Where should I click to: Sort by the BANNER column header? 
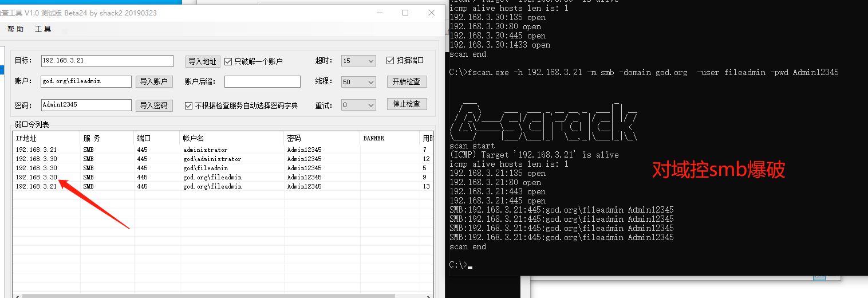click(x=390, y=138)
